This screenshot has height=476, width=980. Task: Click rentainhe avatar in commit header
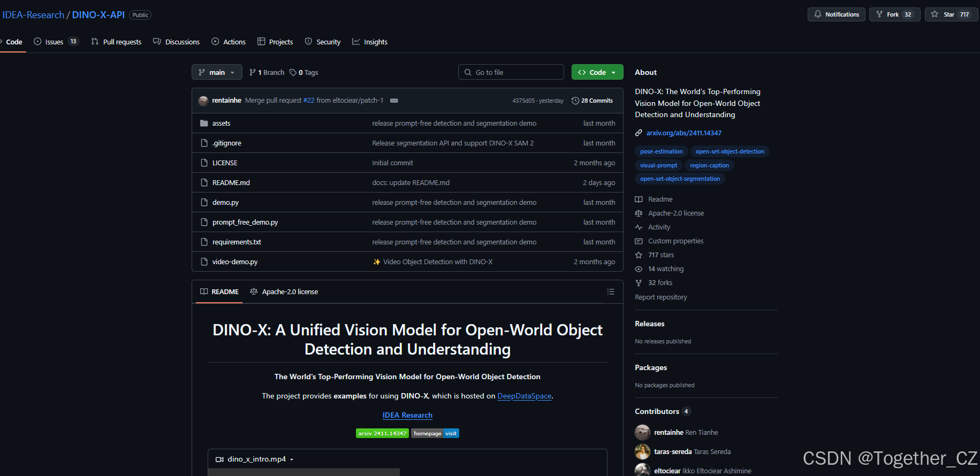pyautogui.click(x=203, y=101)
